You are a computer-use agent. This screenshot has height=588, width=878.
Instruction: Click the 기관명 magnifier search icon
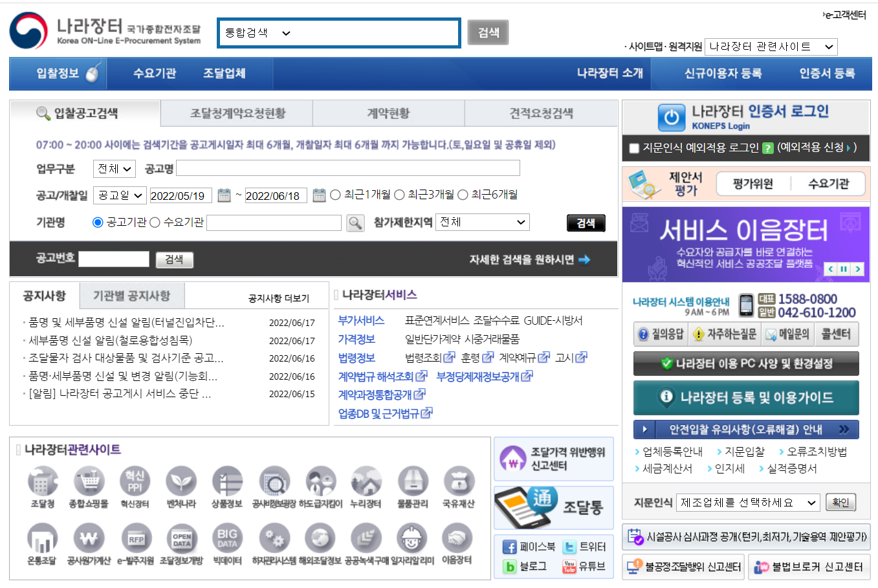click(355, 223)
